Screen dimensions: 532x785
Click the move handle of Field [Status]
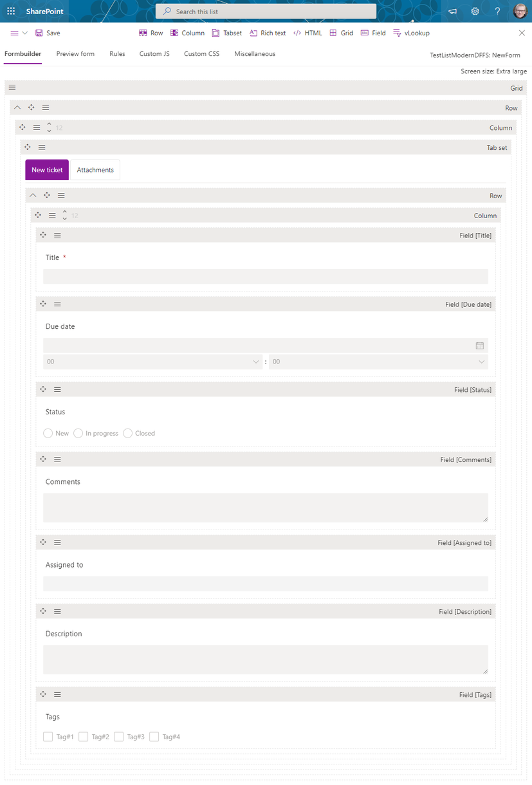pyautogui.click(x=43, y=389)
